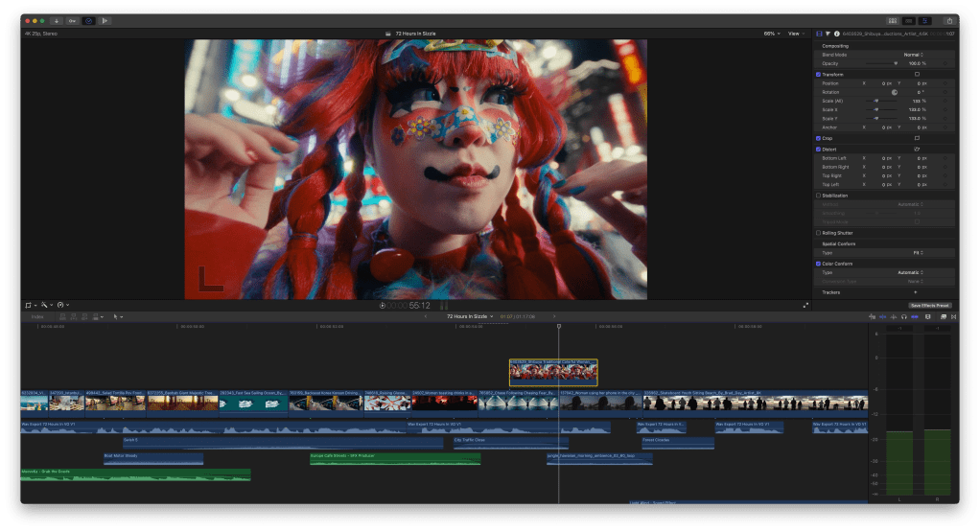
Task: Click the Distort on-screen controls icon
Action: (917, 150)
